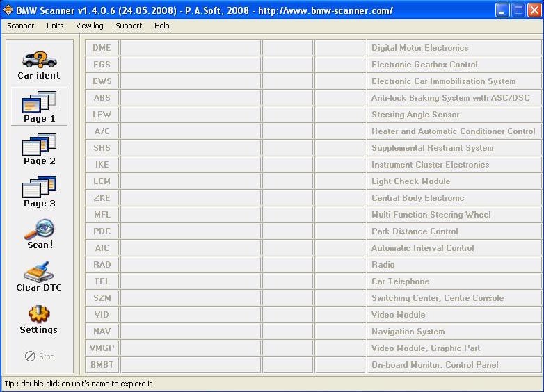The height and width of the screenshot is (392, 544).
Task: Click Electronic Car Immobilisation System text
Action: (x=443, y=81)
